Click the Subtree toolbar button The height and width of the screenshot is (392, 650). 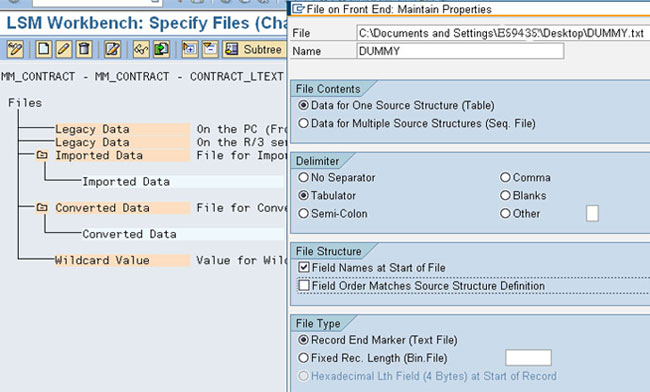point(254,49)
